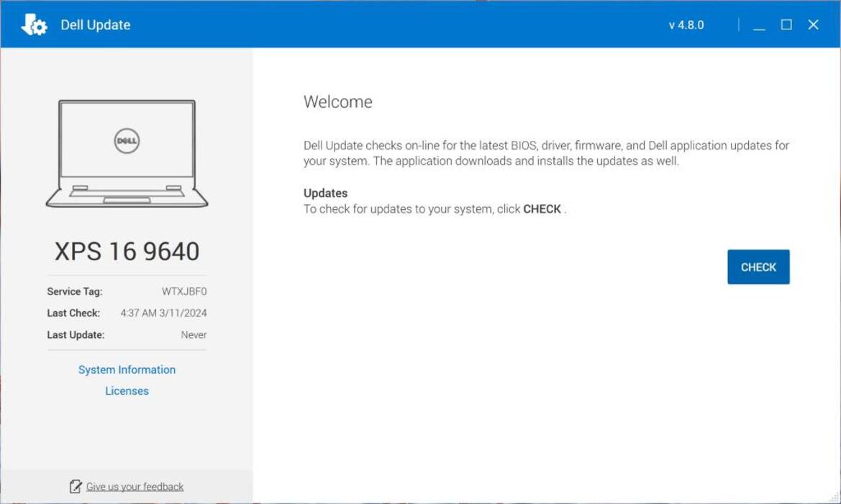
Task: Open the System Information link
Action: 127,370
